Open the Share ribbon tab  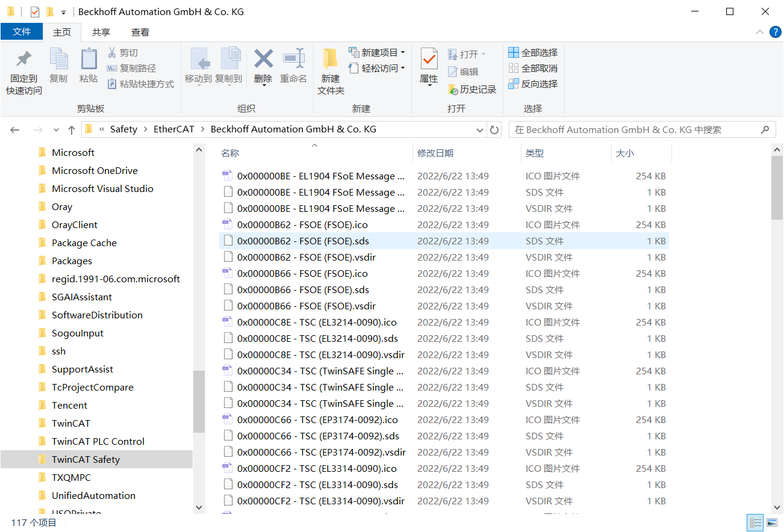tap(101, 32)
